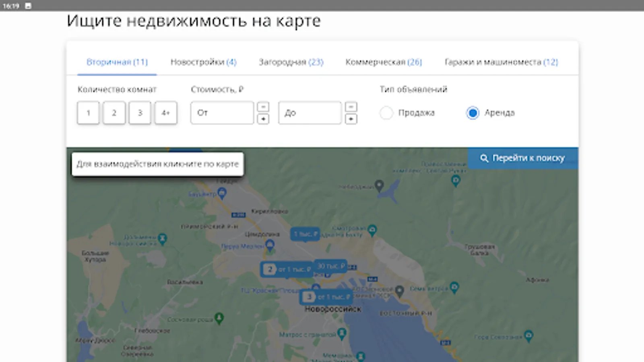
Task: Open the '1 тыс. ₽' map price marker
Action: coord(305,234)
